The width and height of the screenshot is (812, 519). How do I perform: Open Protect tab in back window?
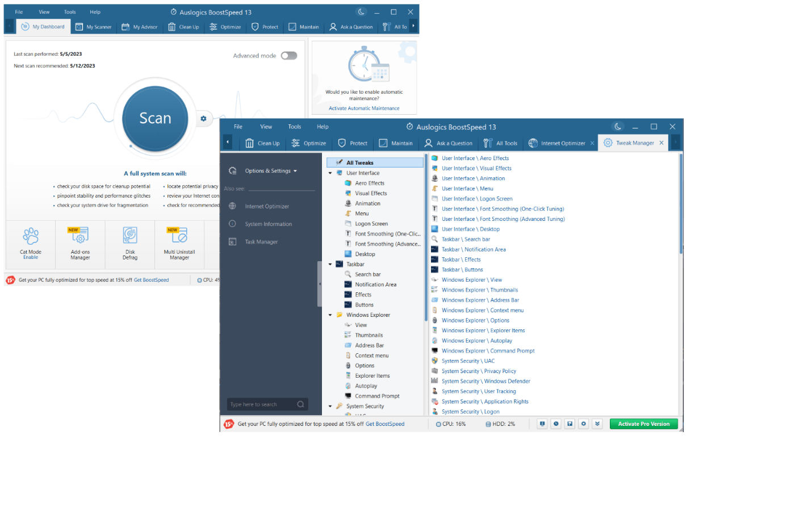tap(265, 27)
